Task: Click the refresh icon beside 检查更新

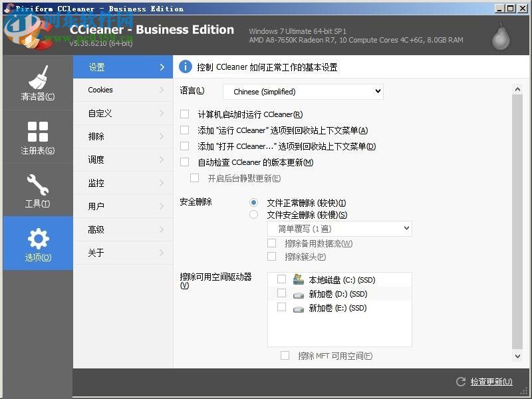Action: point(461,382)
